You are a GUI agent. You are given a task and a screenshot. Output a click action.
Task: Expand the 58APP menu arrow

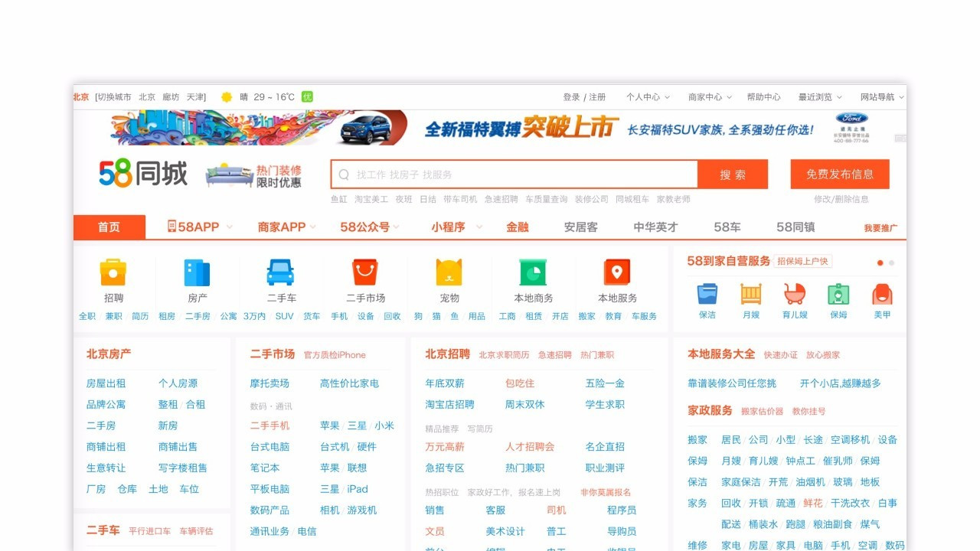click(x=230, y=227)
